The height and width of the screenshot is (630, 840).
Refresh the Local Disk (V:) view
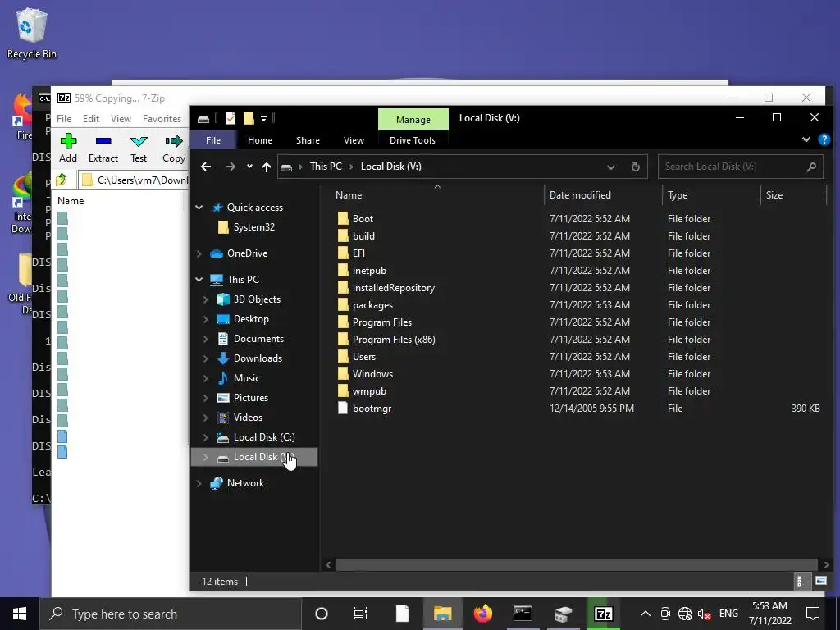pos(636,167)
